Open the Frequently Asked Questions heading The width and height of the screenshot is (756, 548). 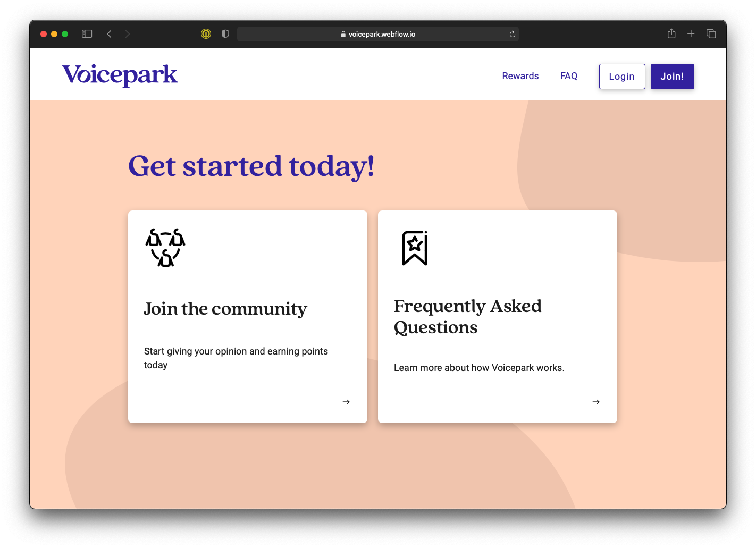tap(468, 317)
